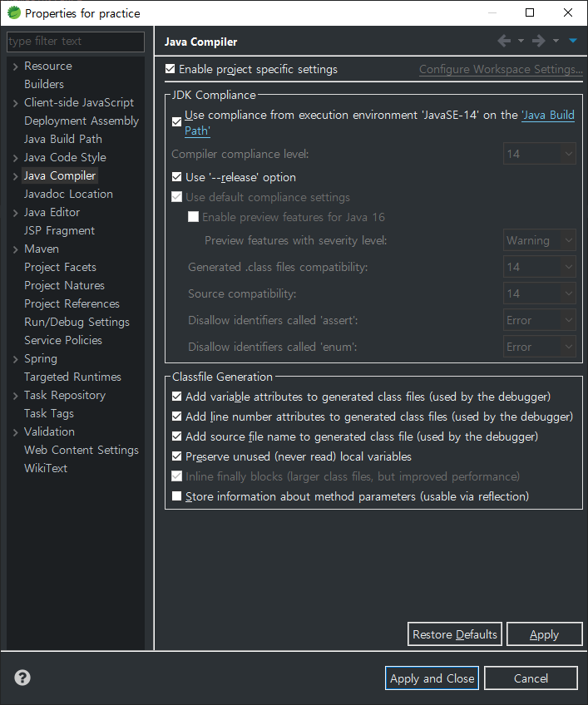Expand the Java Editor node
The image size is (588, 705).
coord(16,213)
